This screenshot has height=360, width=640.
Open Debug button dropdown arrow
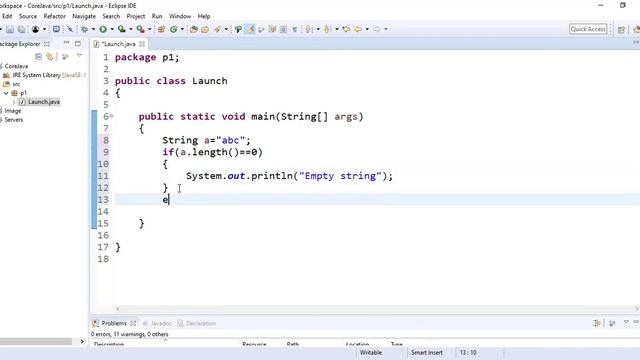pos(93,29)
